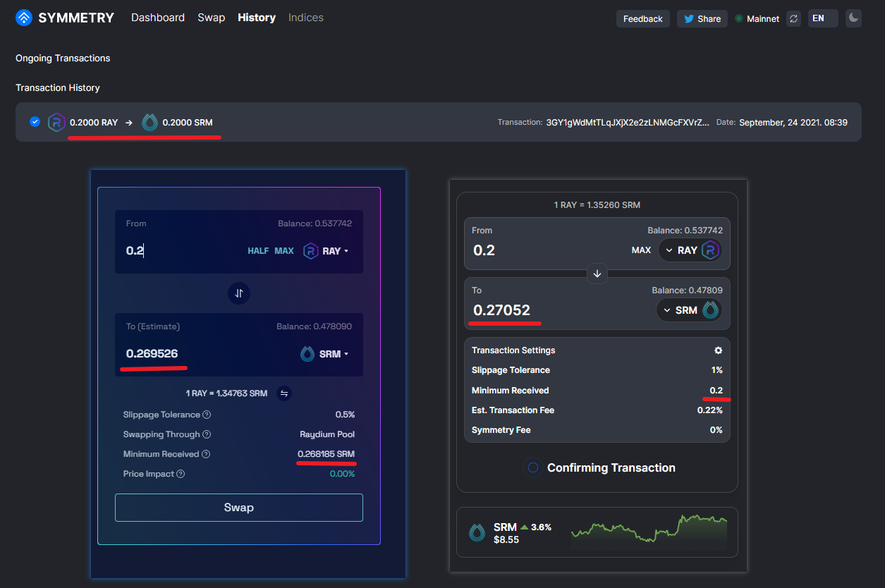Click MAX in the right swap panel
The image size is (885, 588).
coord(641,250)
